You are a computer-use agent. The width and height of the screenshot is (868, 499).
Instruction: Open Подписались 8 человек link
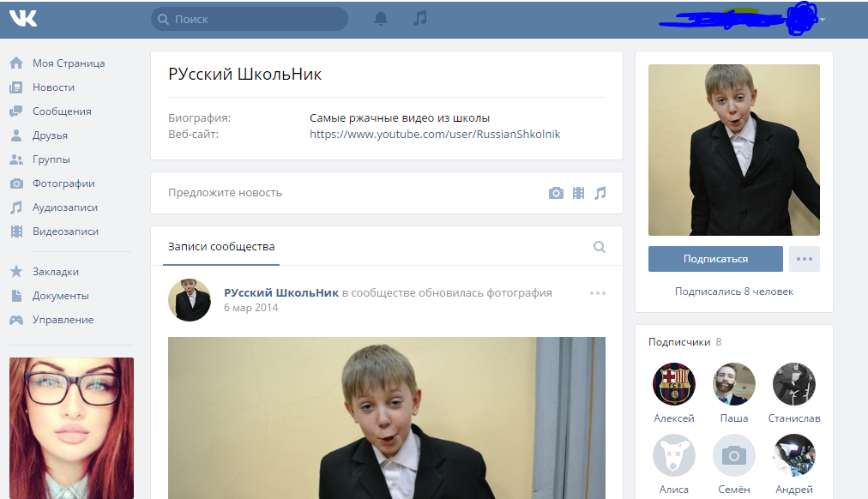[x=734, y=291]
